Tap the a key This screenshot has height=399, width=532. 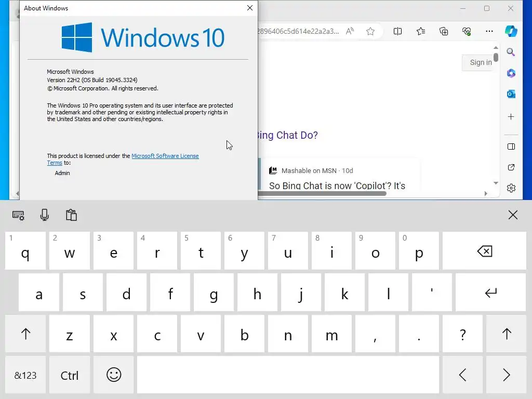pos(39,292)
